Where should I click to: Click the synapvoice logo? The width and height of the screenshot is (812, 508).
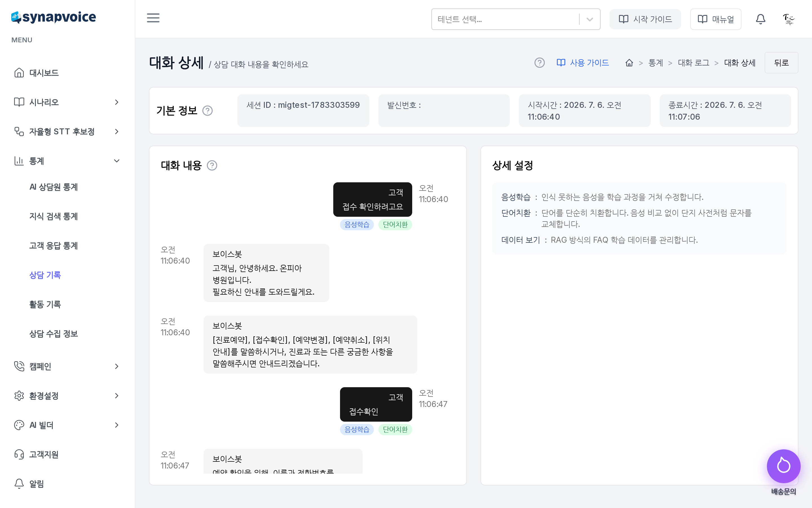pos(54,17)
